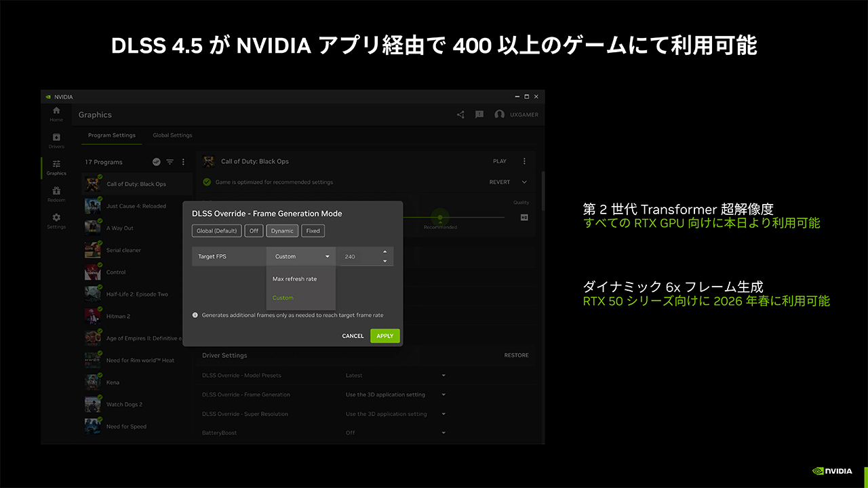Image resolution: width=868 pixels, height=488 pixels.
Task: Open the Target FPS Custom dropdown
Action: [x=302, y=256]
